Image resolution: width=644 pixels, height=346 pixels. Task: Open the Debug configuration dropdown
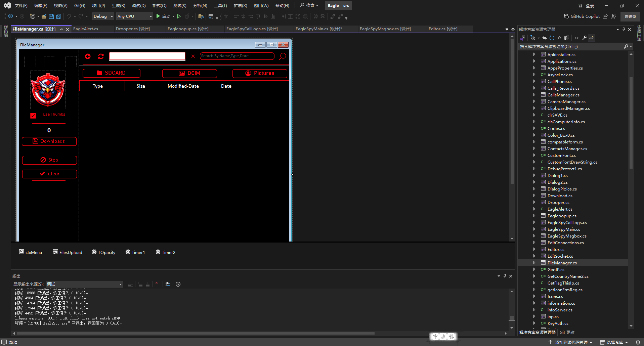tap(103, 16)
